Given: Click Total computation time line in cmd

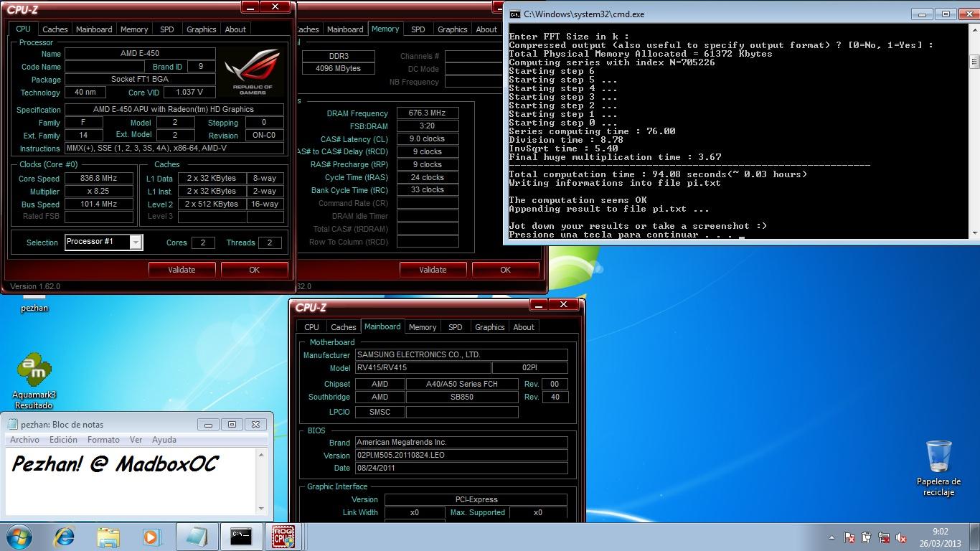Looking at the screenshot, I should click(658, 174).
